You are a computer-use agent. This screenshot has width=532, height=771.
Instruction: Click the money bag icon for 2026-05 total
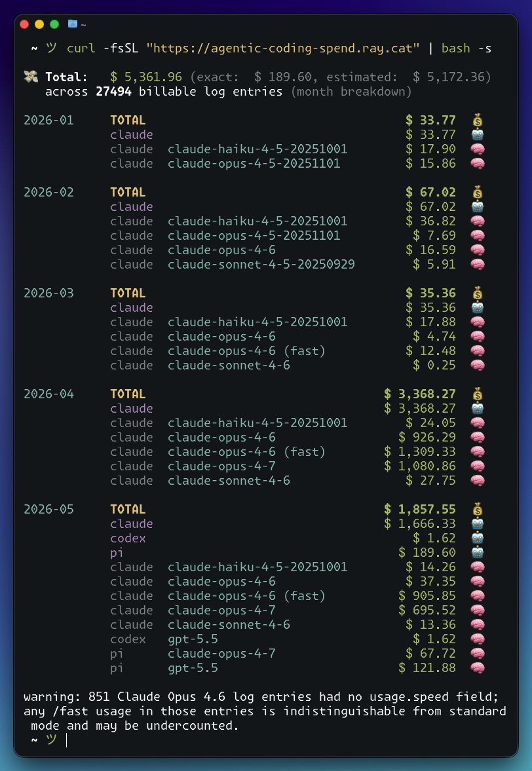pos(478,510)
